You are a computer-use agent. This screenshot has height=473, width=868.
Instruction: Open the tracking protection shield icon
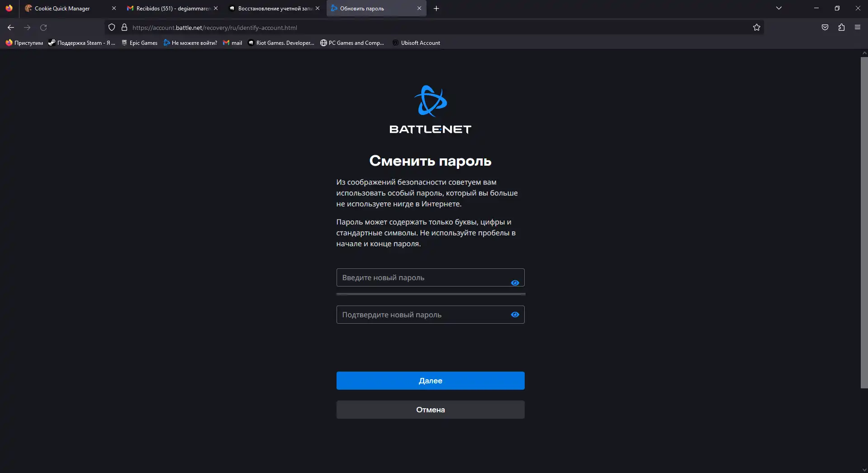[112, 28]
